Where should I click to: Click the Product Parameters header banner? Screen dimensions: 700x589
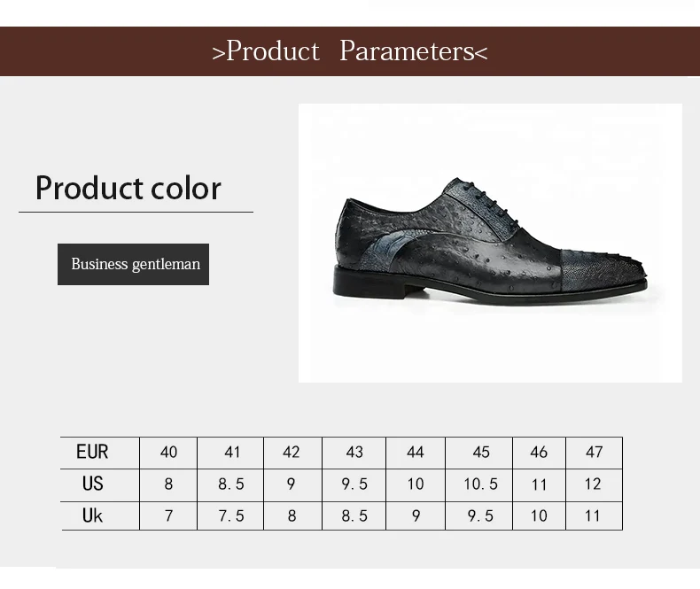click(x=350, y=51)
